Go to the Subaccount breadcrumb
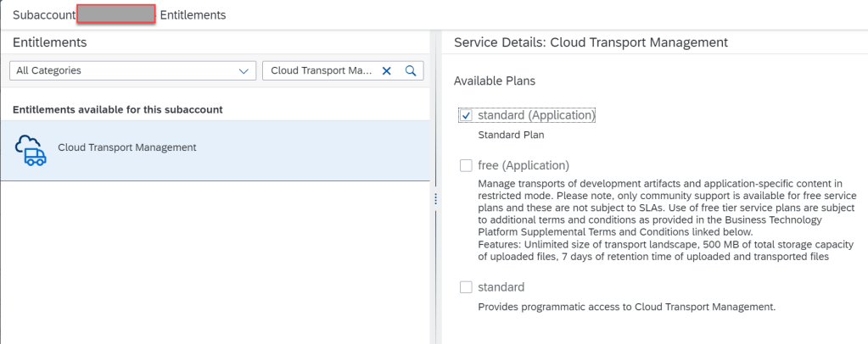Viewport: 868px width, 344px height. [44, 15]
